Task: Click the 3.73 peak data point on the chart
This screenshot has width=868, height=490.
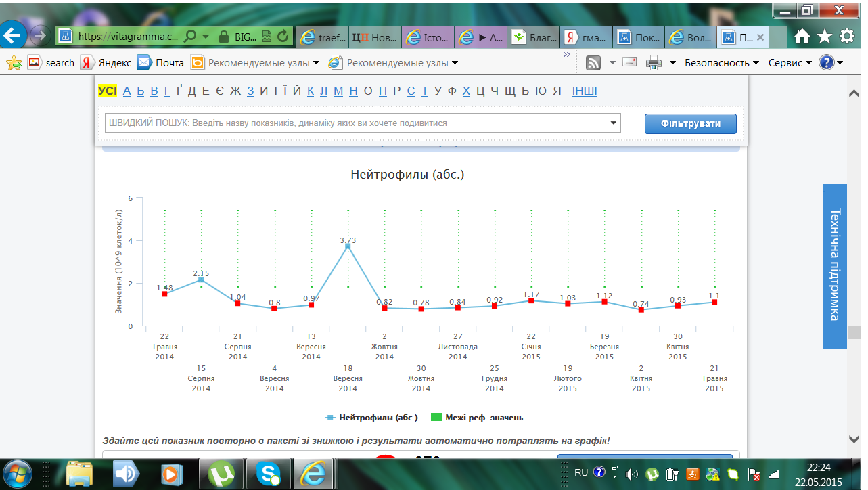Action: 348,246
